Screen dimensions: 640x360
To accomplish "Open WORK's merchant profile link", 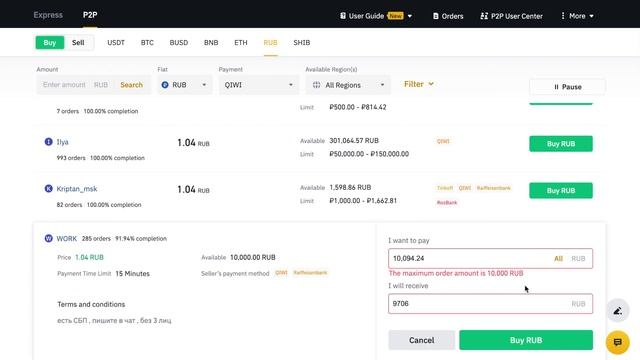I will (x=67, y=239).
